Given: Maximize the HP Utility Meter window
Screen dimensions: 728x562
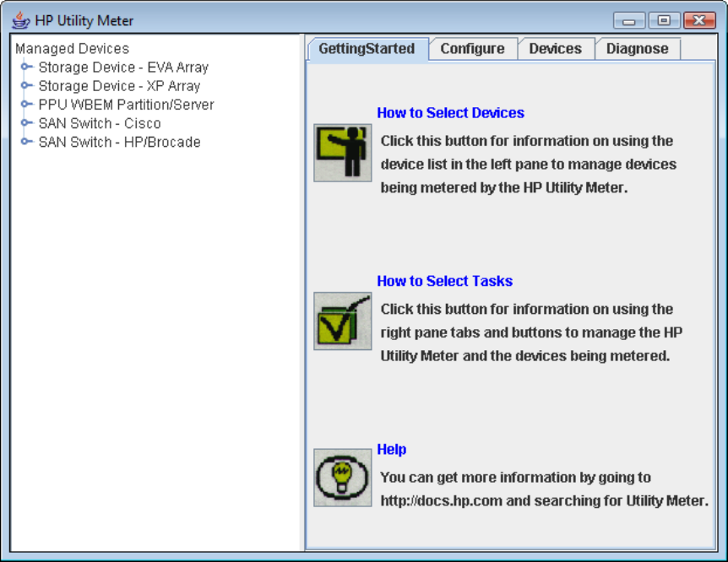Looking at the screenshot, I should click(x=664, y=21).
